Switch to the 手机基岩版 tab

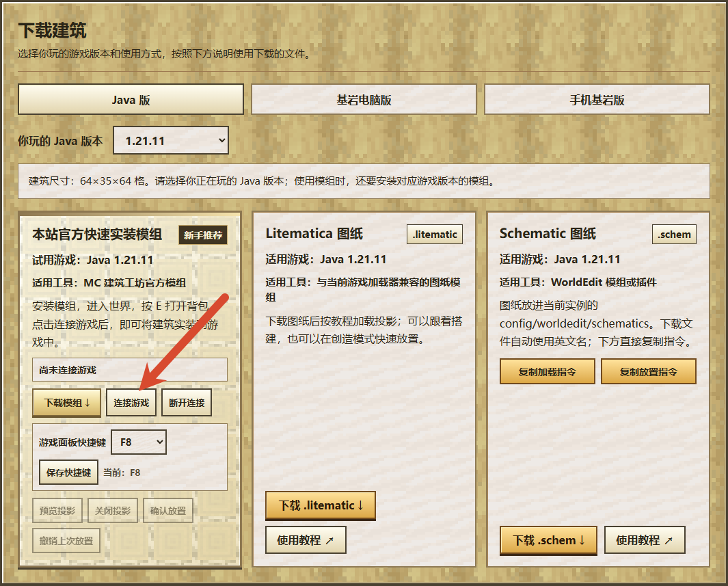coord(597,99)
